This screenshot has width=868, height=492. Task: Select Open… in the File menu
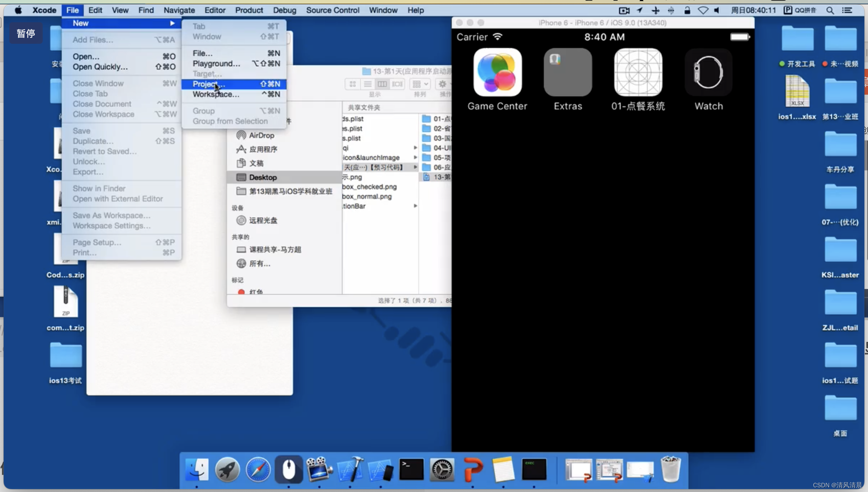pyautogui.click(x=122, y=56)
